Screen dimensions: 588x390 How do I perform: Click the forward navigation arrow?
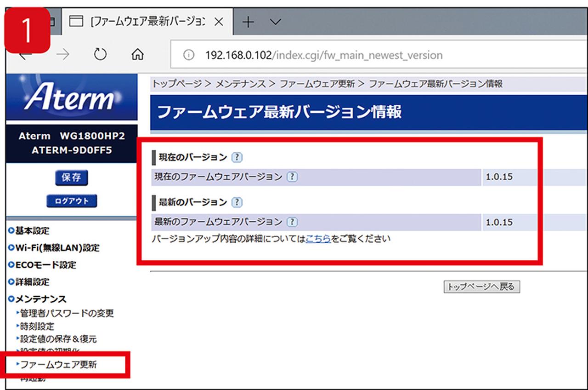point(63,55)
